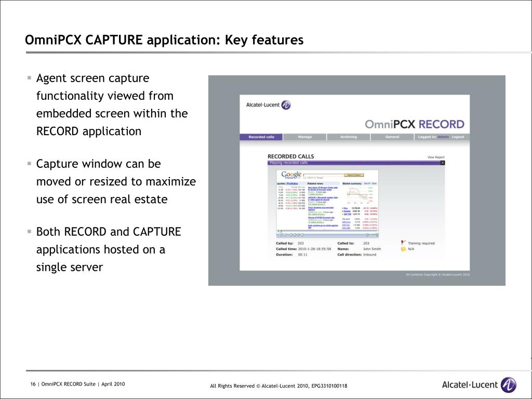The height and width of the screenshot is (399, 532).
Task: Open the Archiving tab
Action: tap(349, 137)
